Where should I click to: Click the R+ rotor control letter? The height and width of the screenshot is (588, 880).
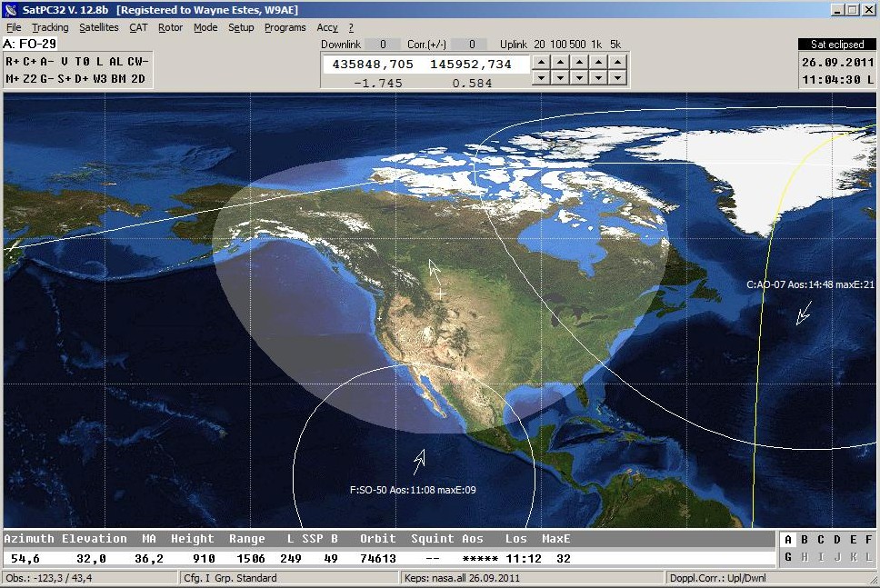tap(13, 61)
